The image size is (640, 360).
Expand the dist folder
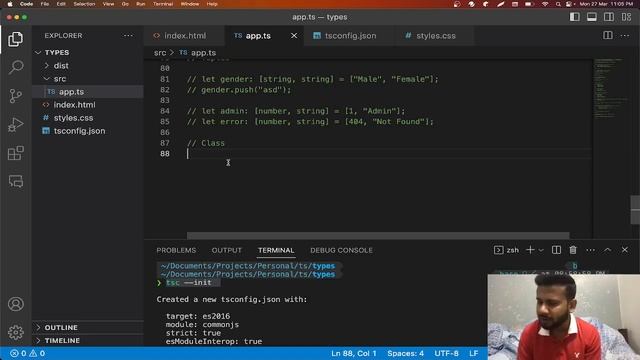pos(88,66)
